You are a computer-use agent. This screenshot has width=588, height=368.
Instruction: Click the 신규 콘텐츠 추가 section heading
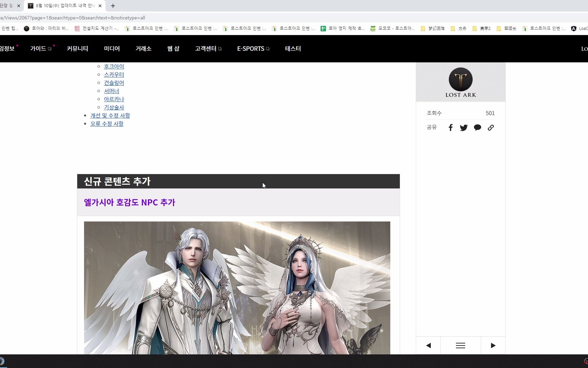click(117, 181)
